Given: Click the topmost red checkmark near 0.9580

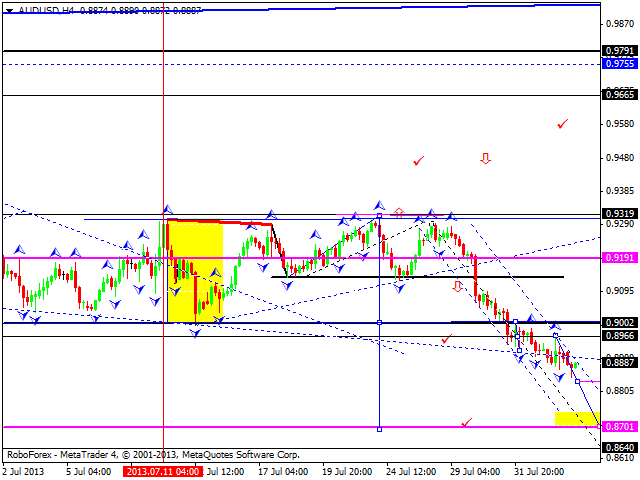Looking at the screenshot, I should coord(563,124).
